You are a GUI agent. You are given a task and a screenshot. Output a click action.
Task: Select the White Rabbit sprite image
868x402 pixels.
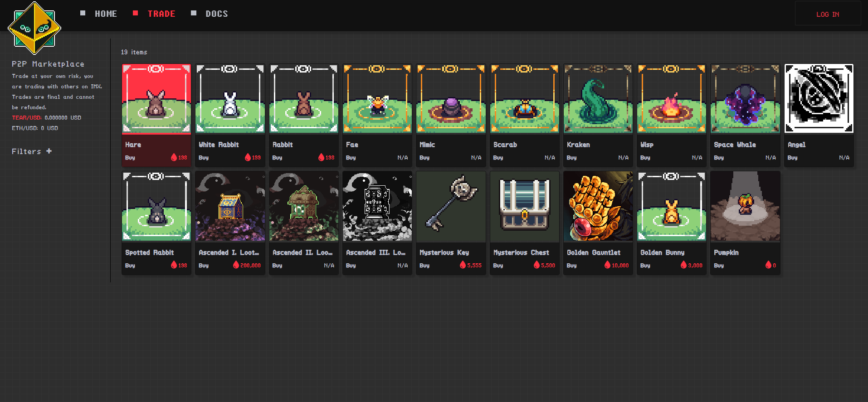(x=230, y=99)
